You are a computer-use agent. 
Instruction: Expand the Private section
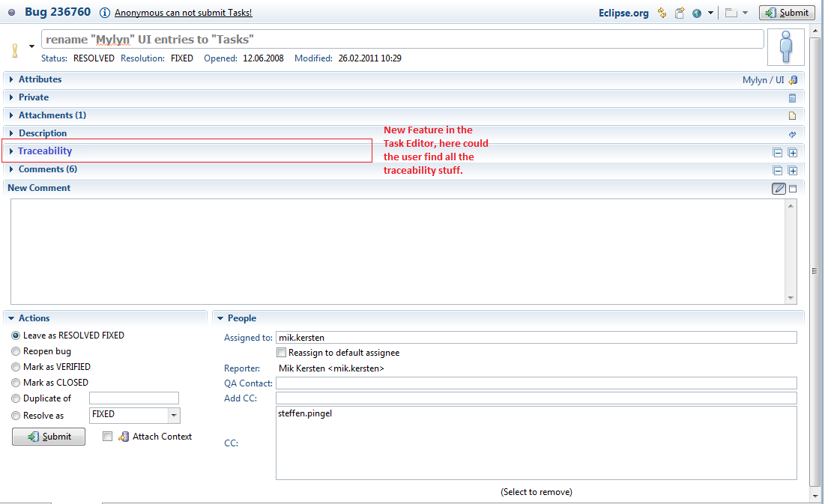pyautogui.click(x=11, y=97)
